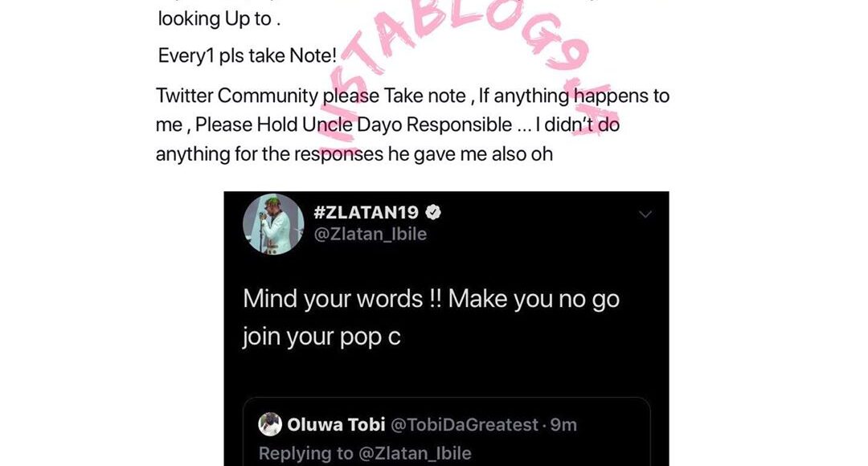Click the 'looking Up to .' text line
Viewport: 868px width, 466px height.
click(219, 19)
